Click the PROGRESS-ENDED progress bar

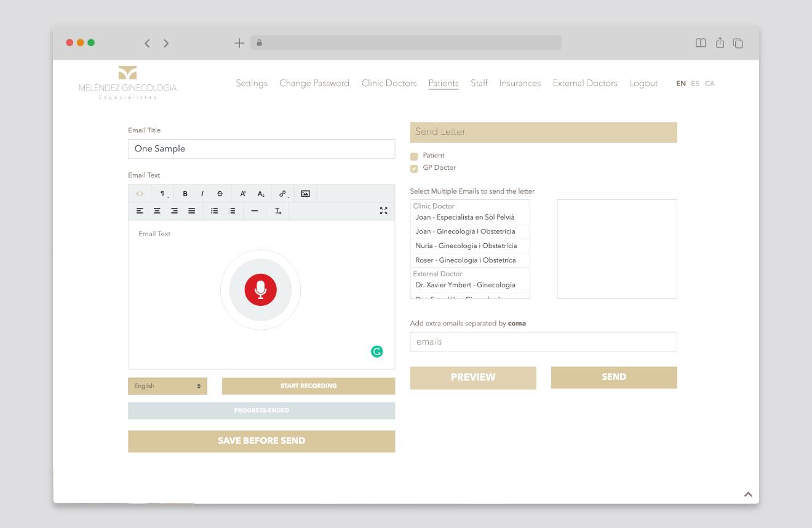261,410
